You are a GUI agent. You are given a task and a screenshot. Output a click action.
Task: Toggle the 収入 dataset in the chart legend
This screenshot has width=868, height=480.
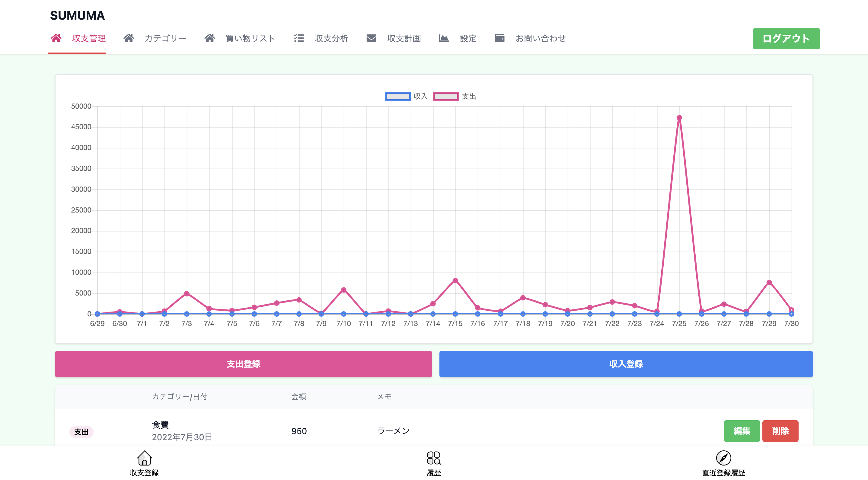tap(397, 97)
